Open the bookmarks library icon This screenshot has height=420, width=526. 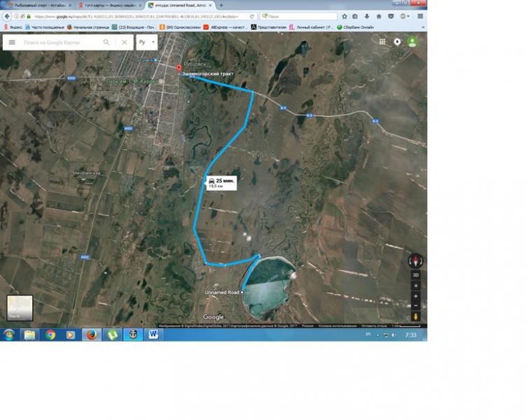(x=355, y=16)
